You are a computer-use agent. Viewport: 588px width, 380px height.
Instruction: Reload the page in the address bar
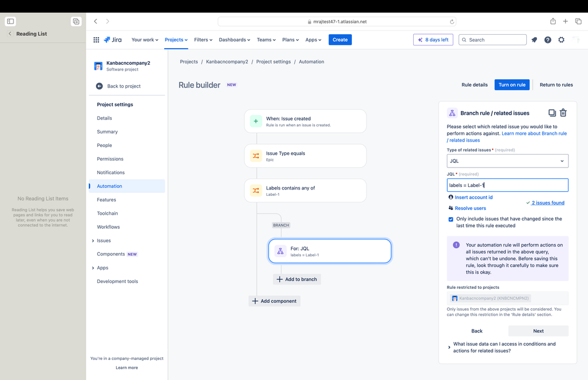point(452,22)
